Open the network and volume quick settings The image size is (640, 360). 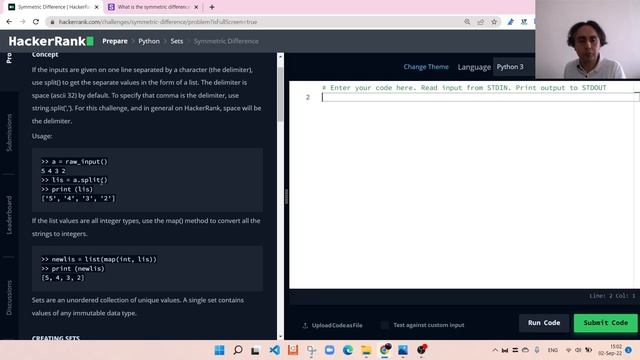578,350
